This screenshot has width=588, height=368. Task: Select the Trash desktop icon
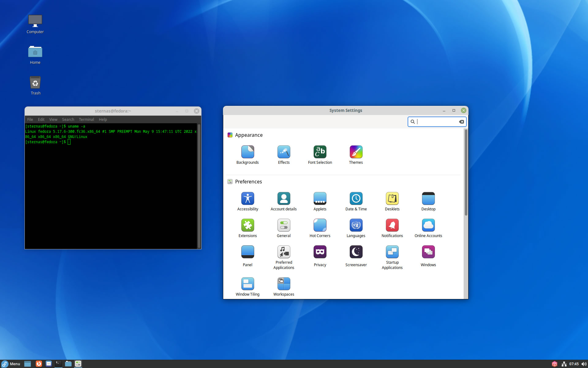[x=35, y=86]
